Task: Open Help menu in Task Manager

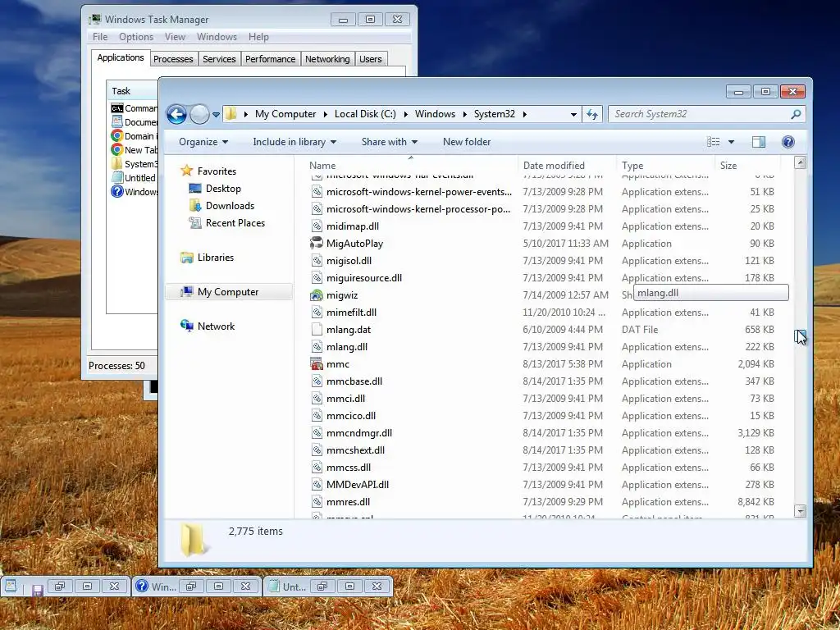Action: 258,37
